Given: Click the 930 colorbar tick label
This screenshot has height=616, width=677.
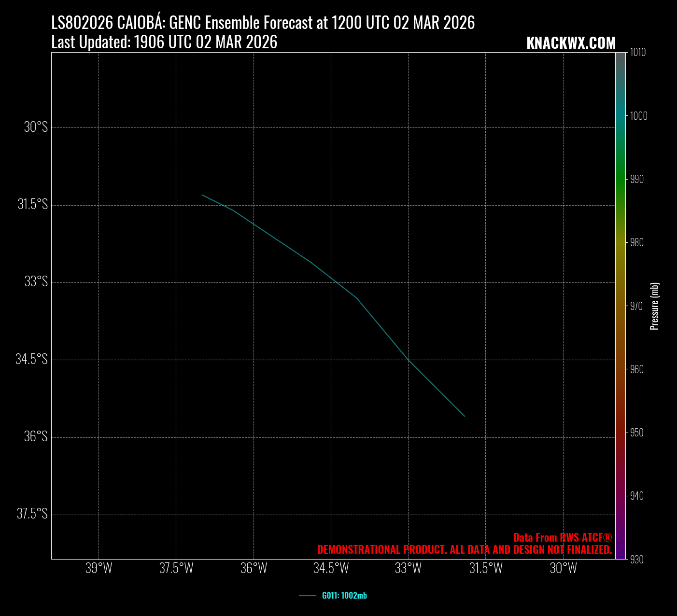Looking at the screenshot, I should 637,559.
